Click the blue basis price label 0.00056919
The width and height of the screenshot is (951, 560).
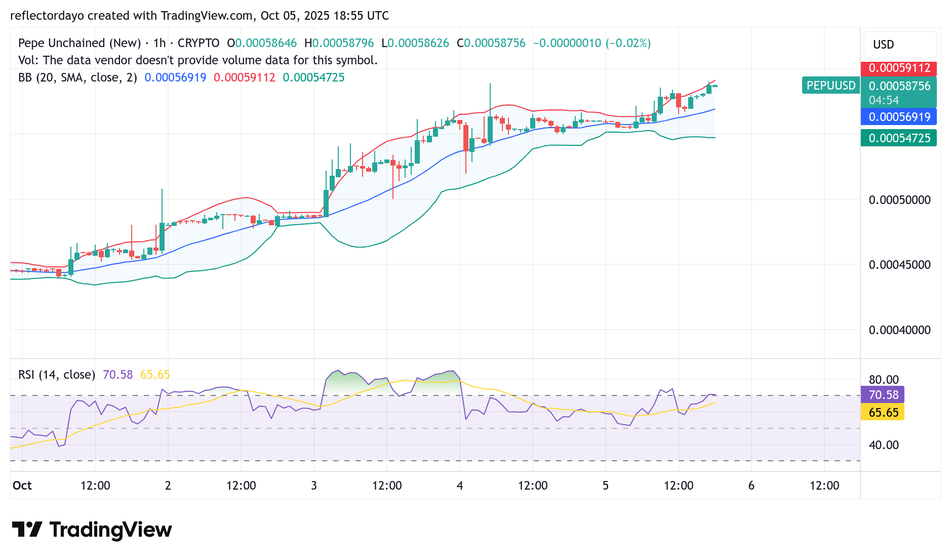[899, 117]
